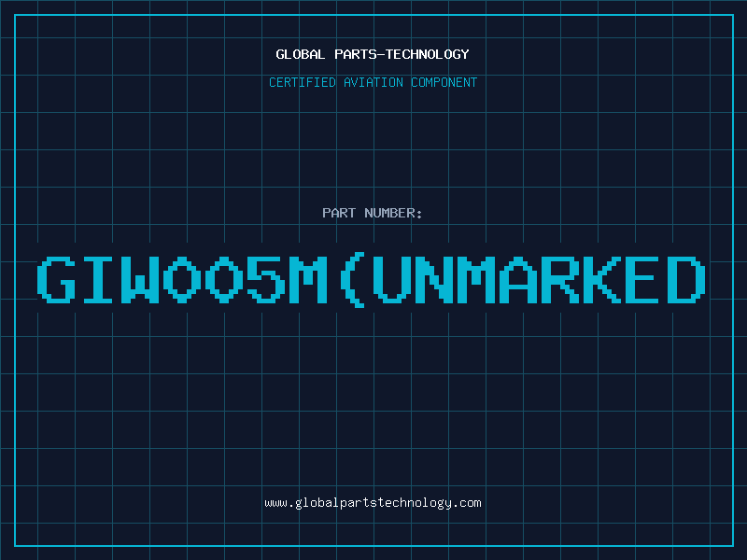Click the 'PART NUMBER:' label

[x=373, y=213]
